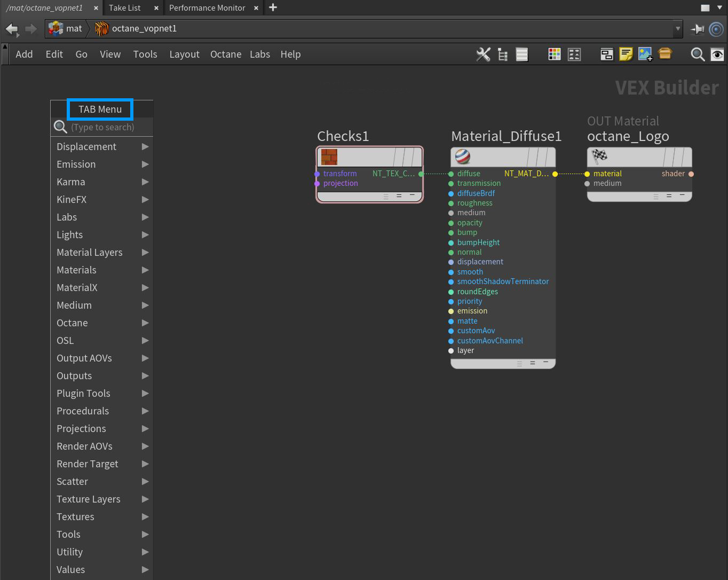Click the back navigation arrow
The height and width of the screenshot is (580, 728).
coord(12,29)
